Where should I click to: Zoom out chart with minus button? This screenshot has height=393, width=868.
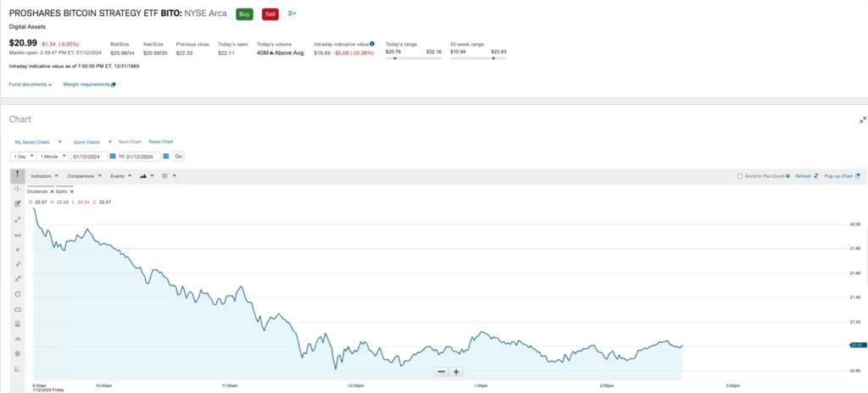(x=441, y=372)
